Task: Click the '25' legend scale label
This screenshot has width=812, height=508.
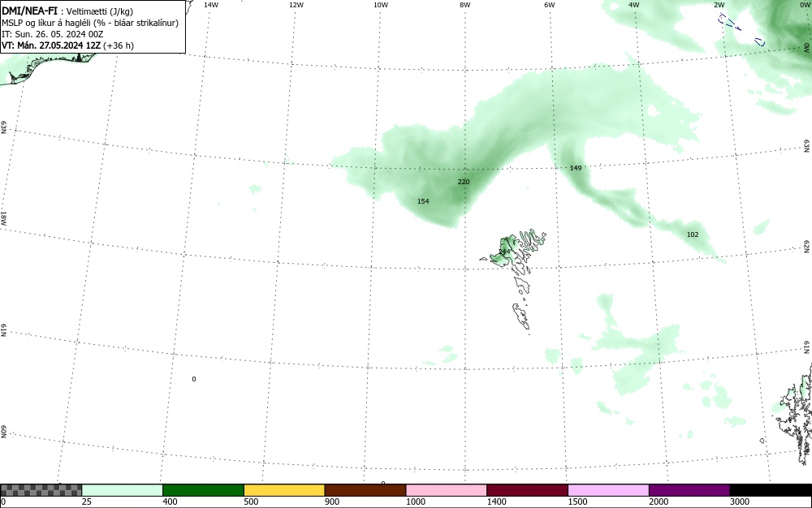Action: pyautogui.click(x=87, y=502)
